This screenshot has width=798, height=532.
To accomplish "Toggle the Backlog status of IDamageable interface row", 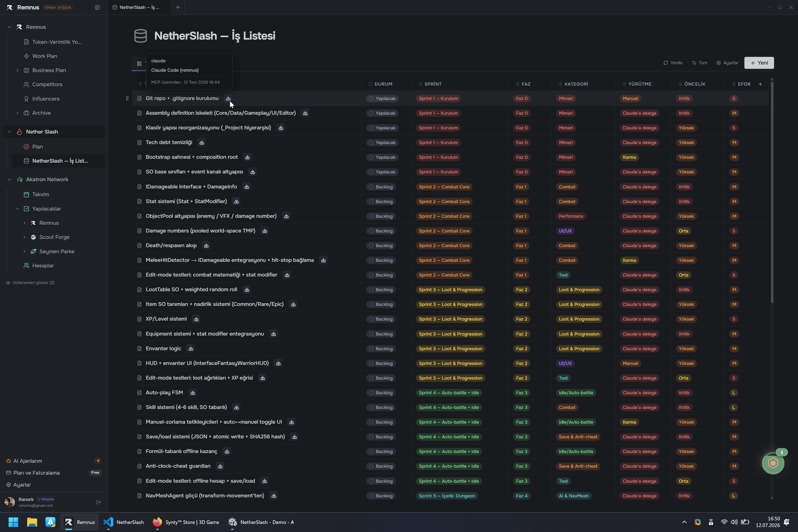I will tap(381, 187).
